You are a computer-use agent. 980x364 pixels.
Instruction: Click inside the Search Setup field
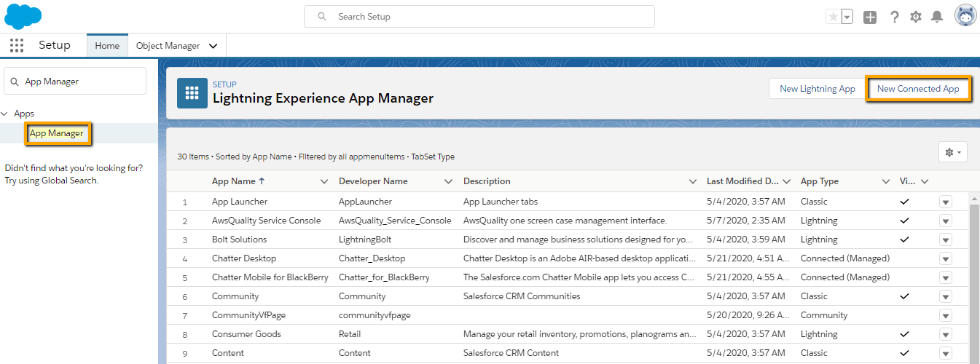point(479,16)
